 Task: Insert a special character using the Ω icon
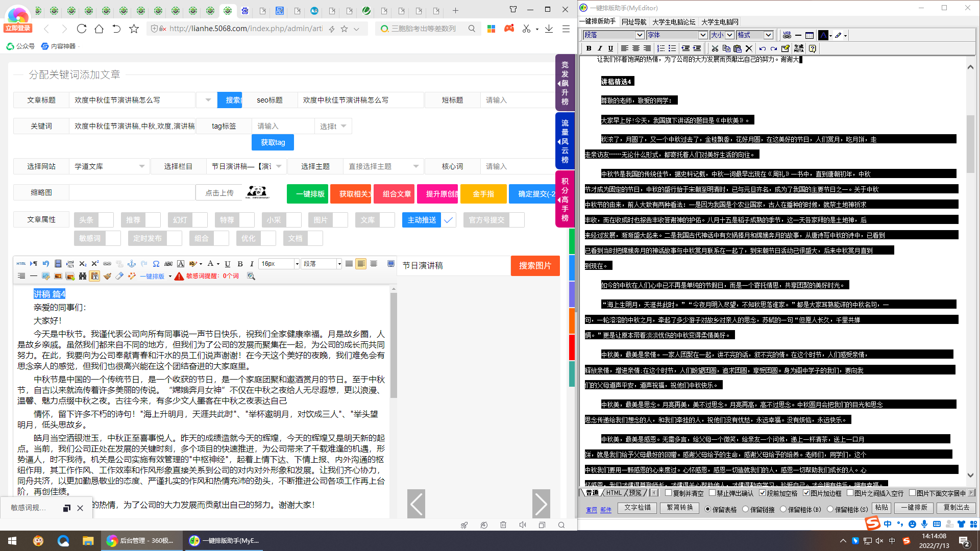(x=155, y=264)
